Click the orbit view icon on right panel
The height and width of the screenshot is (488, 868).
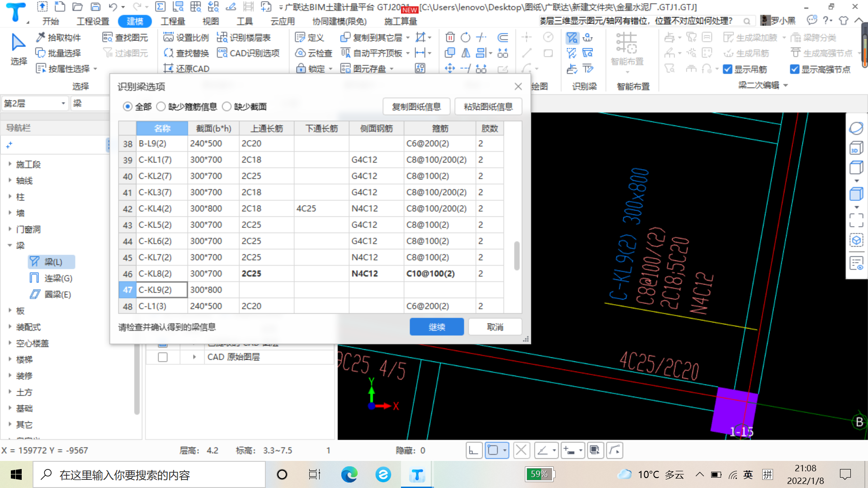pyautogui.click(x=856, y=128)
